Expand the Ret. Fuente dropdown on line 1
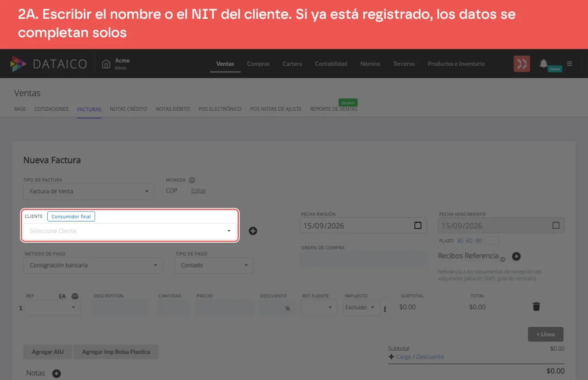 [x=319, y=307]
